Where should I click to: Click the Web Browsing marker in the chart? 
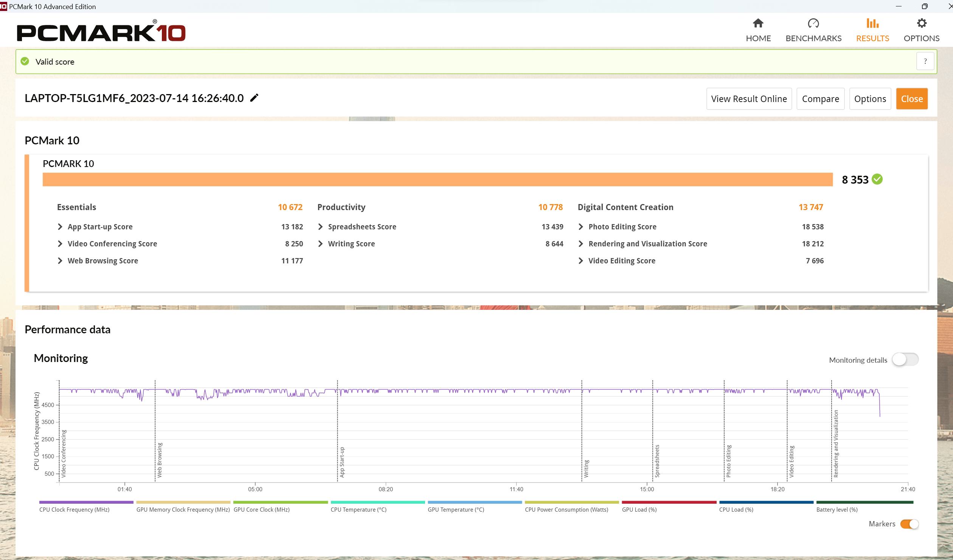(x=159, y=459)
